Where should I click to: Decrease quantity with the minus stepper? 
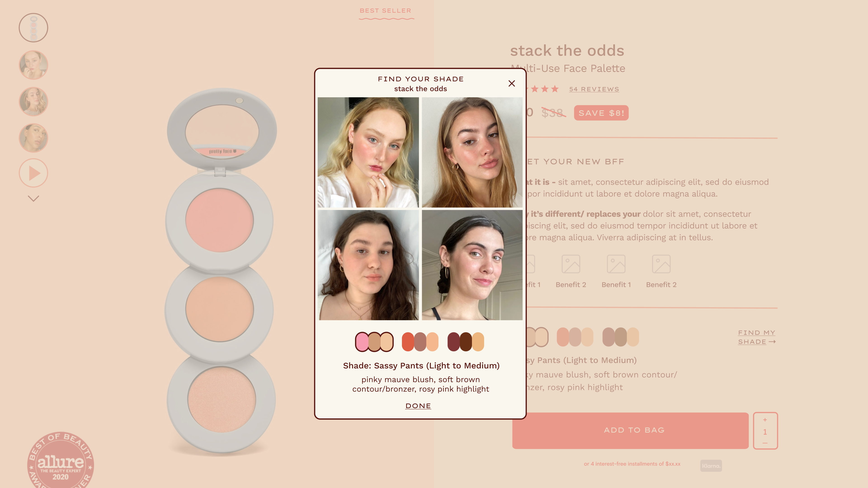765,443
